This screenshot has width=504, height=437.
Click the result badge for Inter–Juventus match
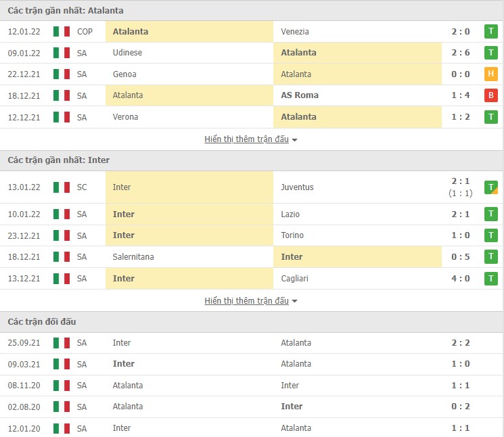[490, 187]
